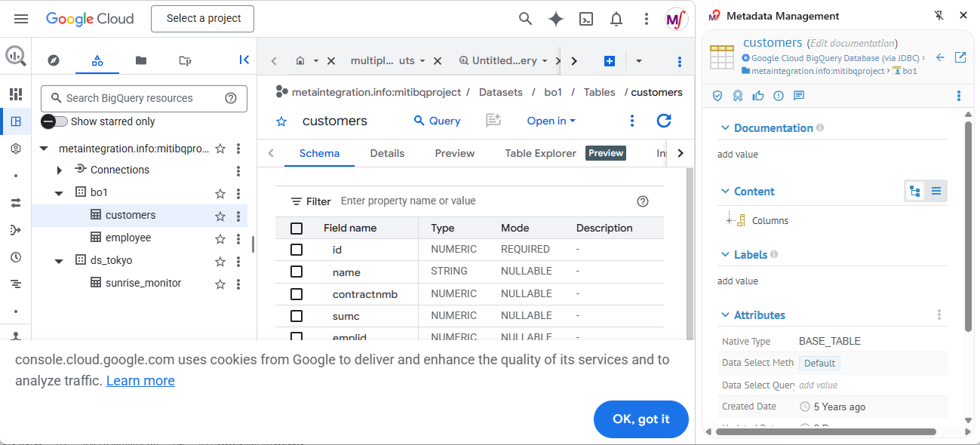Screen dimensions: 980x445
Task: Star the employee table
Action: pos(220,238)
